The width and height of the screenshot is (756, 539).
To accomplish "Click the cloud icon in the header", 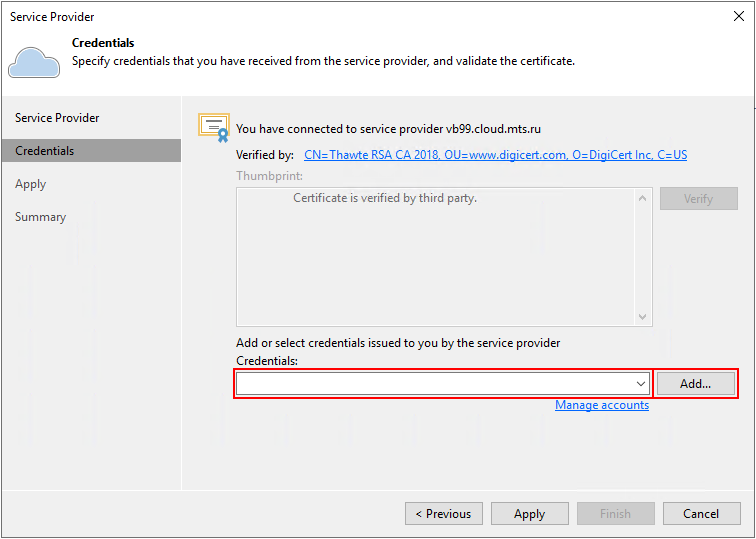I will click(x=33, y=62).
